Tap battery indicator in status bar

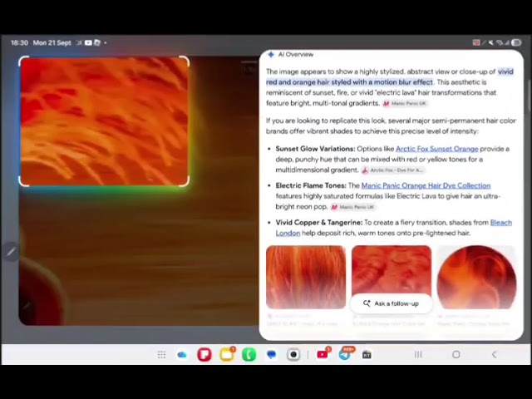pyautogui.click(x=516, y=42)
